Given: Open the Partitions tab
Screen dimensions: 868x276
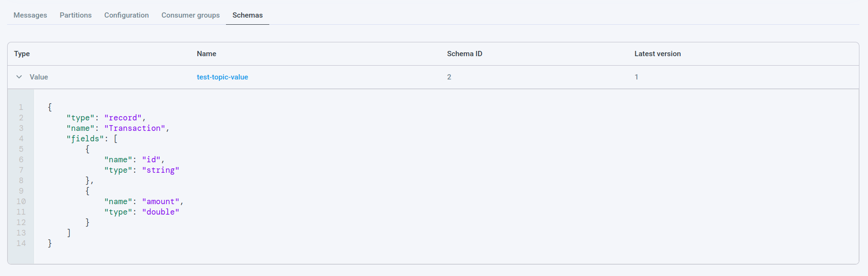Looking at the screenshot, I should pyautogui.click(x=75, y=15).
